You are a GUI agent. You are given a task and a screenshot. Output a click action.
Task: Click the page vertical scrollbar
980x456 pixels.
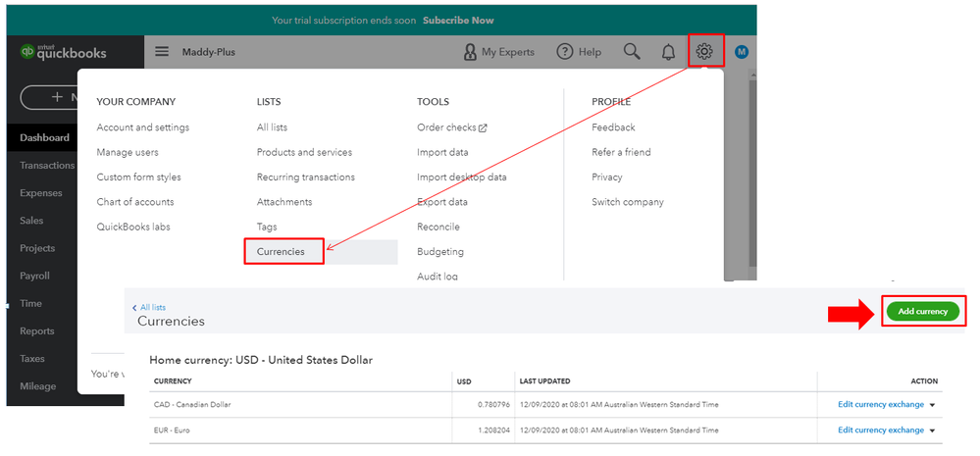[x=751, y=175]
